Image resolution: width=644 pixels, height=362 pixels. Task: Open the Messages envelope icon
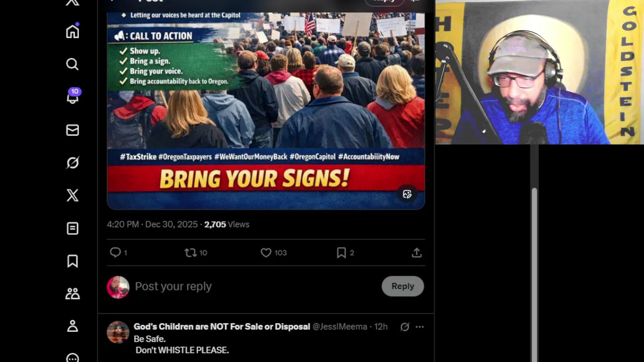coord(72,130)
